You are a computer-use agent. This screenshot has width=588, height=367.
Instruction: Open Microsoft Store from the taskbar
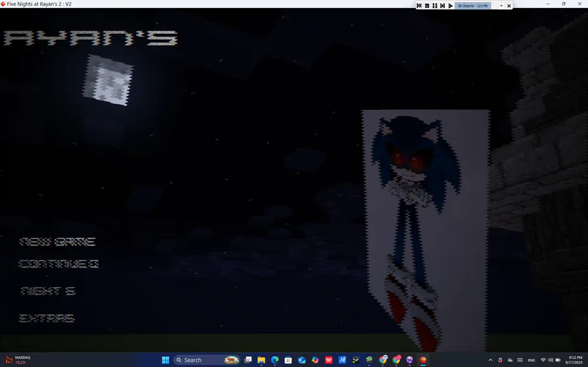[x=288, y=360]
